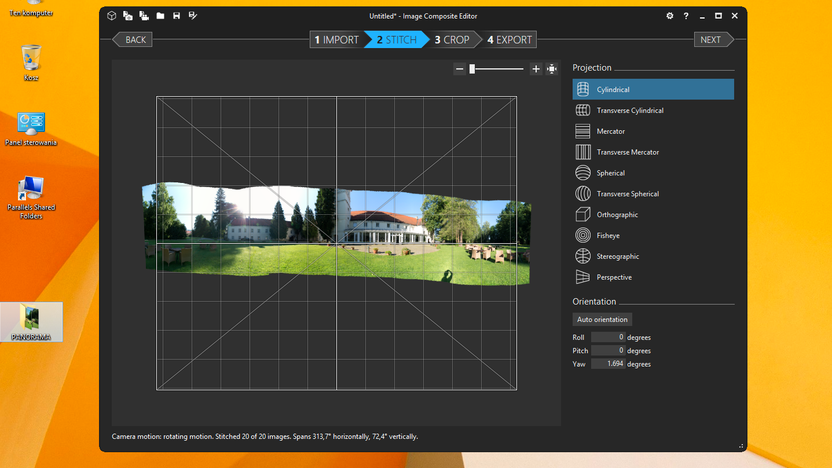Choose Fisheye projection label

pos(608,236)
